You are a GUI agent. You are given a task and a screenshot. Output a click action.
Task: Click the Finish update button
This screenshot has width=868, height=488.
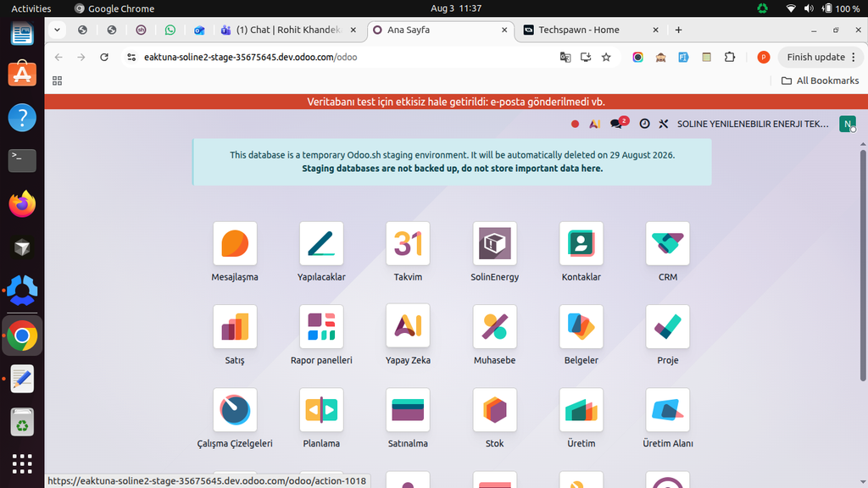pyautogui.click(x=816, y=57)
